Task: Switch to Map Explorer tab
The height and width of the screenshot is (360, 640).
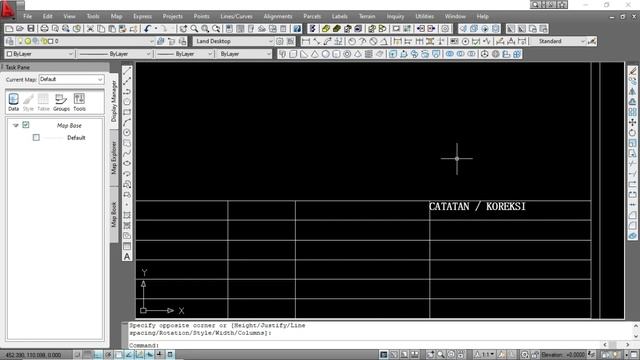Action: 114,158
